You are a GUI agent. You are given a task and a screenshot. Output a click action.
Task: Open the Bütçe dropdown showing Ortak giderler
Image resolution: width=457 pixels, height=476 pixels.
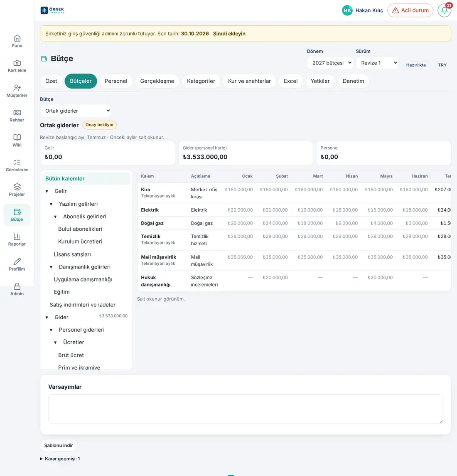click(76, 111)
